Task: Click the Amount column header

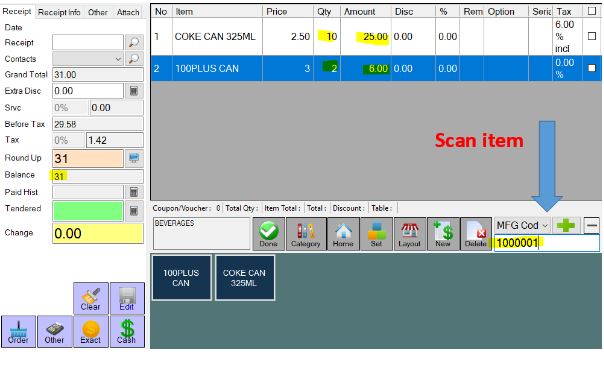Action: tap(366, 12)
